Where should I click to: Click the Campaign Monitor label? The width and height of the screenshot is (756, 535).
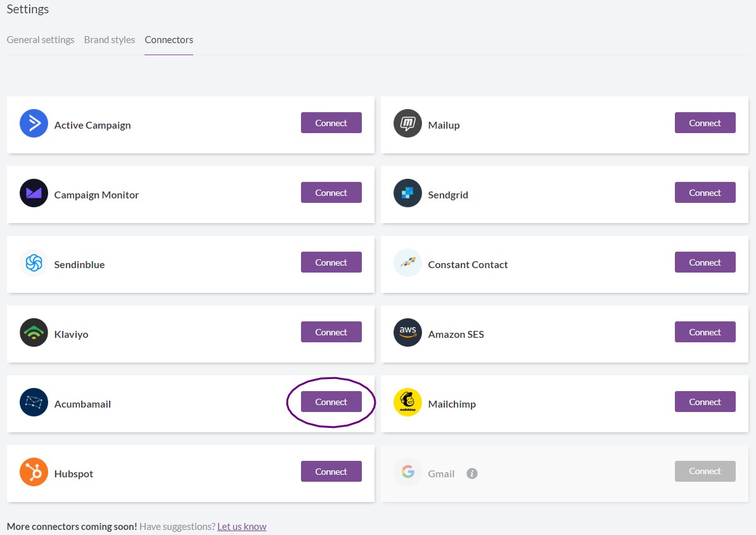(96, 195)
